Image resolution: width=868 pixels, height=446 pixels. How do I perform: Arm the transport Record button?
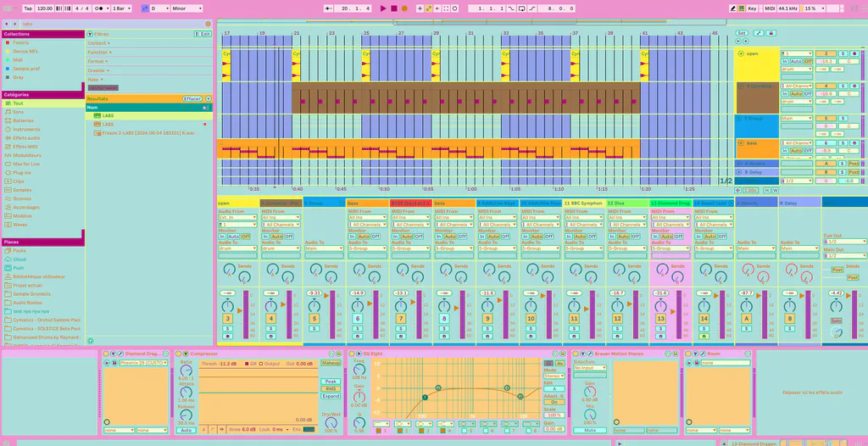[404, 8]
